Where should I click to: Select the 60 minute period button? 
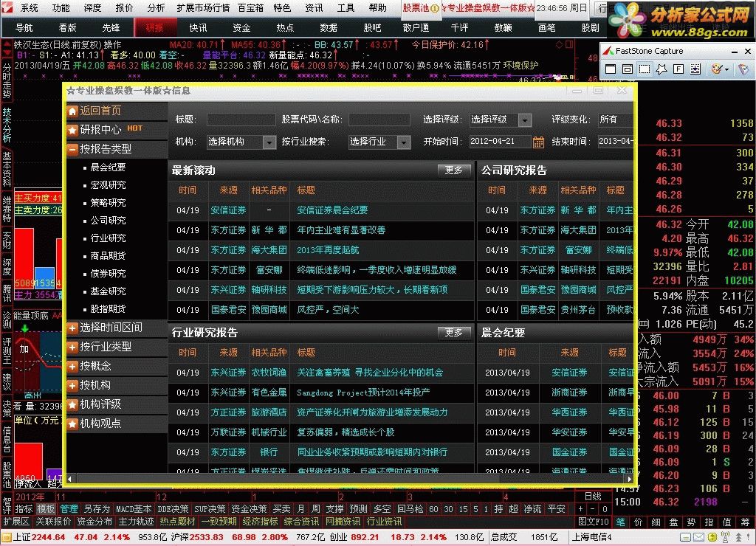(x=433, y=509)
